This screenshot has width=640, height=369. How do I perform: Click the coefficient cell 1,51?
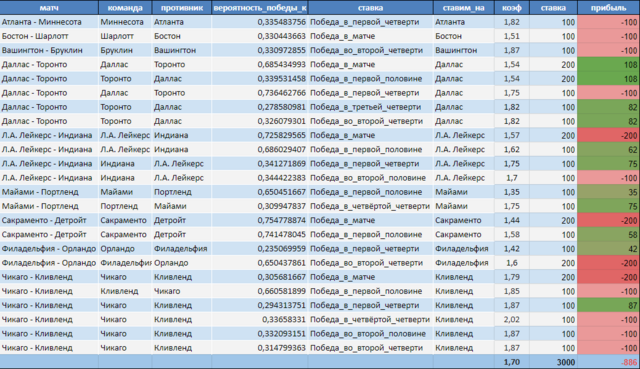(512, 36)
